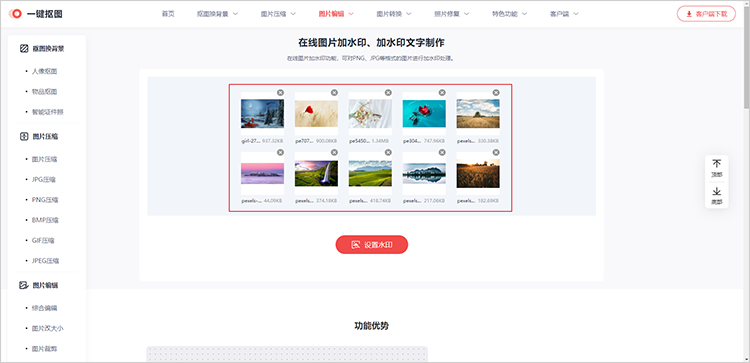Screen dimensions: 750x363
Task: Click the heading 在线图片加水印、加水印文字制作
Action: tap(372, 43)
